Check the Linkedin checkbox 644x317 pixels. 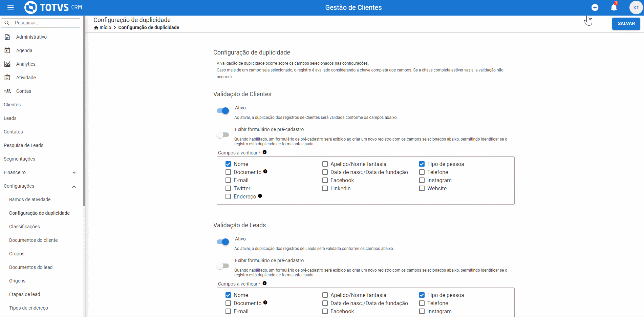[325, 188]
